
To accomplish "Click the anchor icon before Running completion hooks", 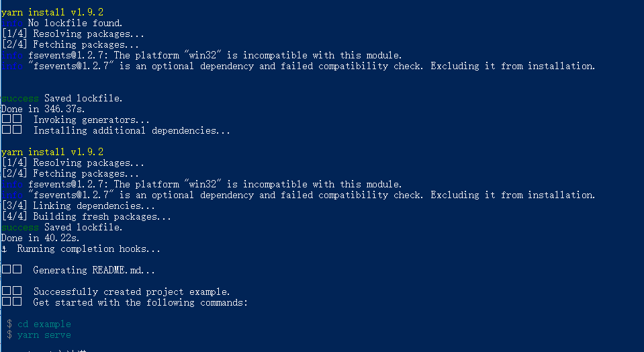I will (4, 249).
